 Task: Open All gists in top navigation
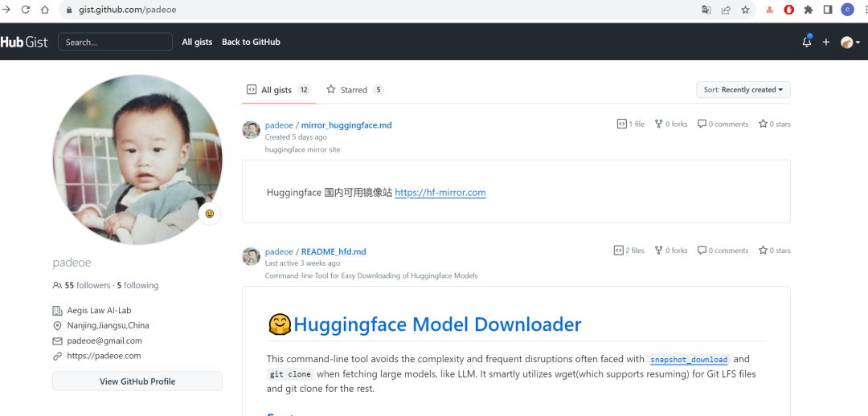click(197, 42)
